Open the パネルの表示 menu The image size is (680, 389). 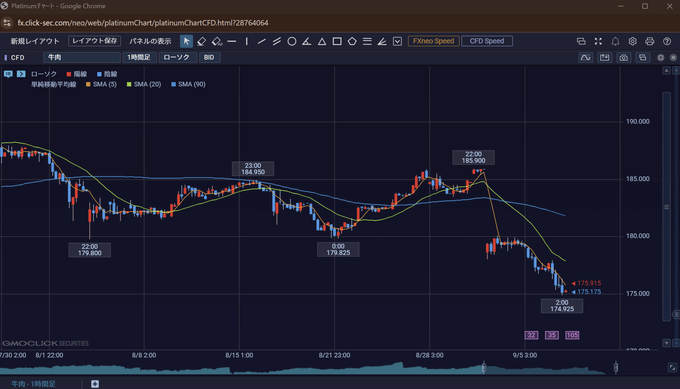pos(150,41)
